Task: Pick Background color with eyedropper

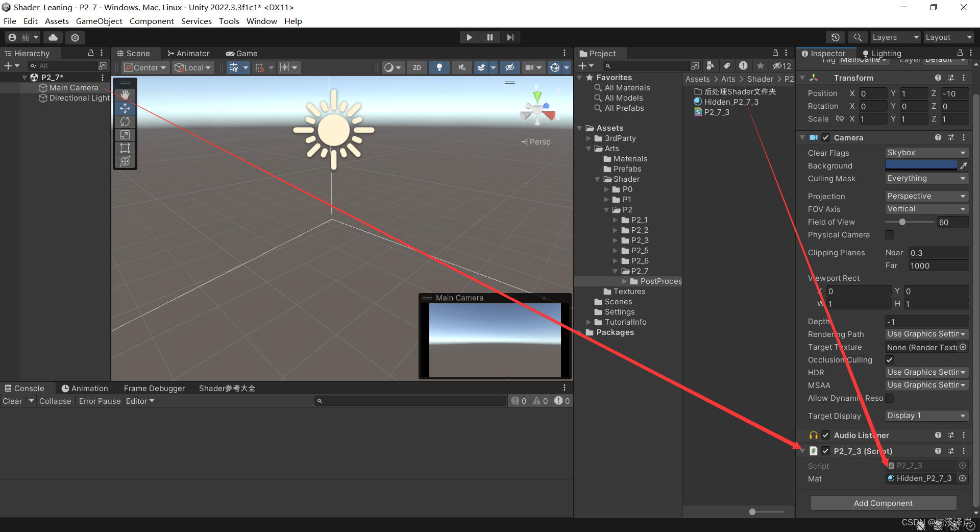Action: coord(964,165)
